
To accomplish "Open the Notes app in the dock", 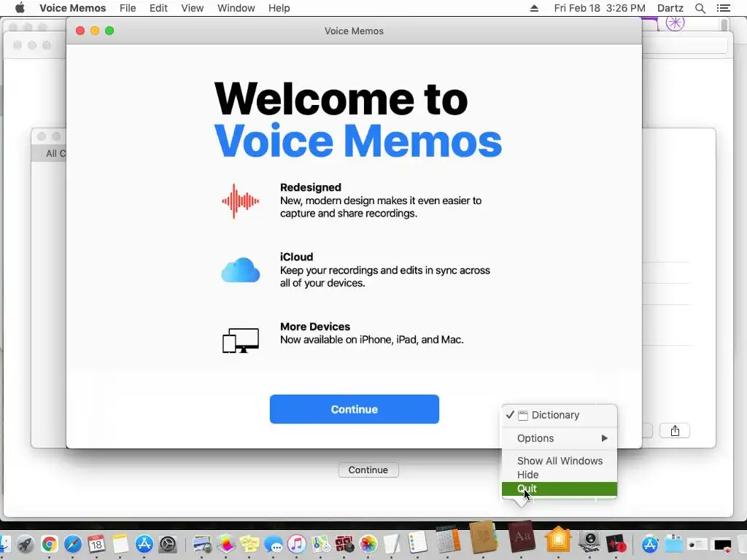I will click(x=120, y=544).
